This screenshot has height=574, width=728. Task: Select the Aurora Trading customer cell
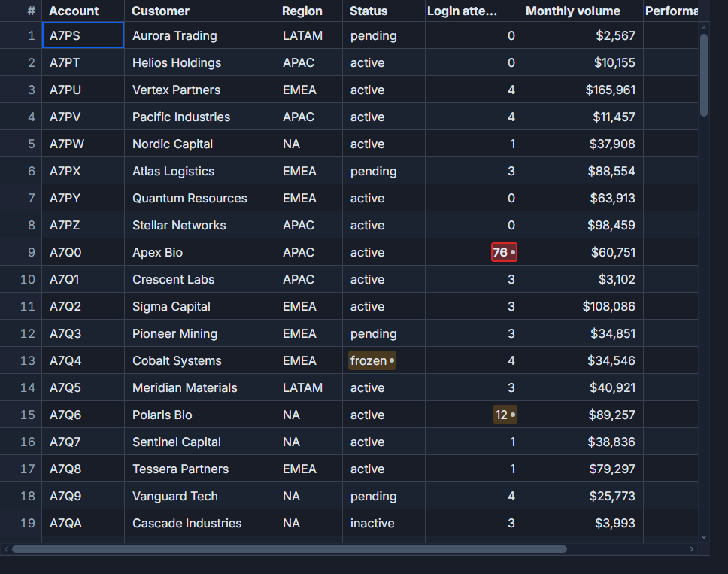[199, 35]
